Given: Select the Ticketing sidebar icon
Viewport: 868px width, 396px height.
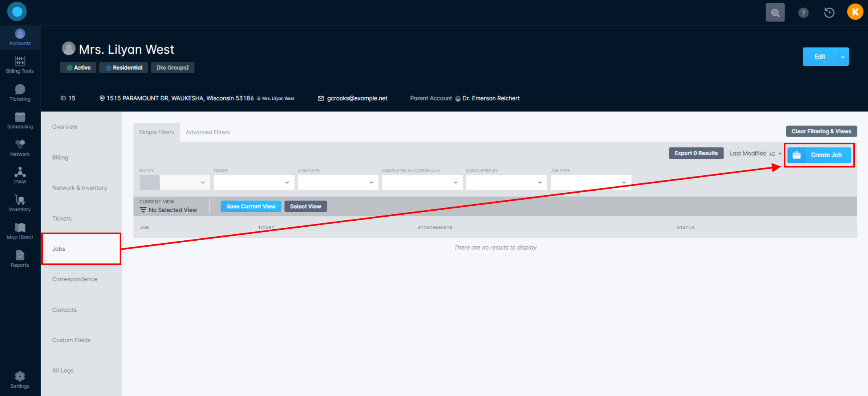Looking at the screenshot, I should coord(20,93).
